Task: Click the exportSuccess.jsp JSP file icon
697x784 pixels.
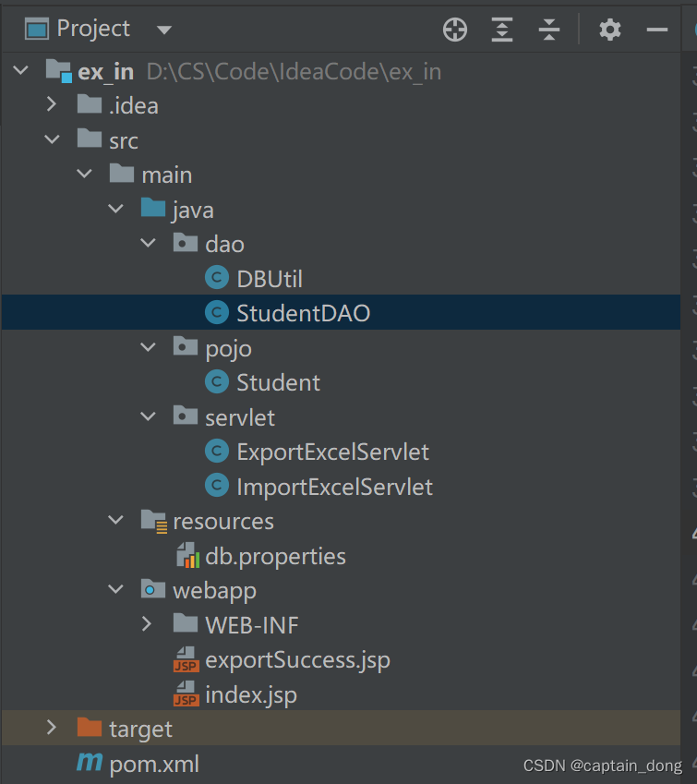Action: coord(185,659)
